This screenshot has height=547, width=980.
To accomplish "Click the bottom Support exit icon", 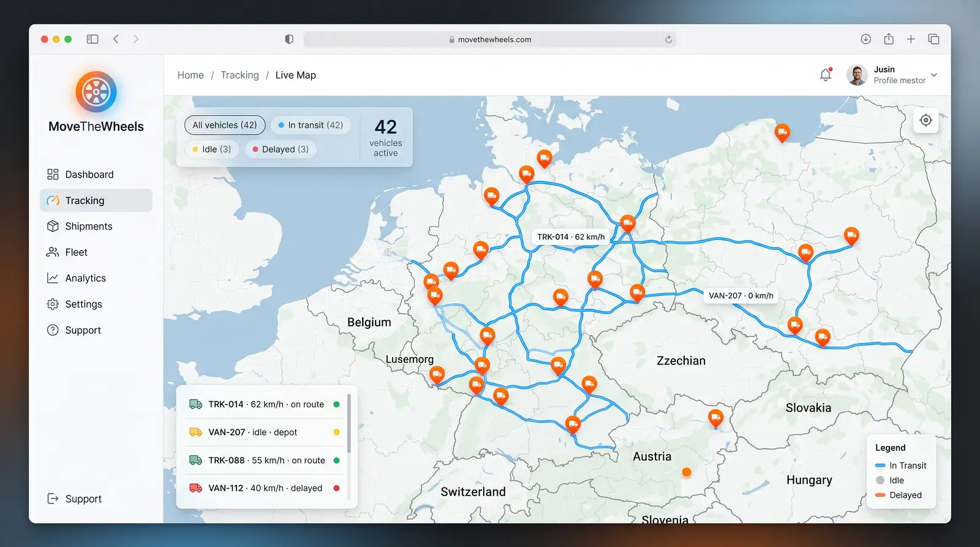I will [x=53, y=499].
